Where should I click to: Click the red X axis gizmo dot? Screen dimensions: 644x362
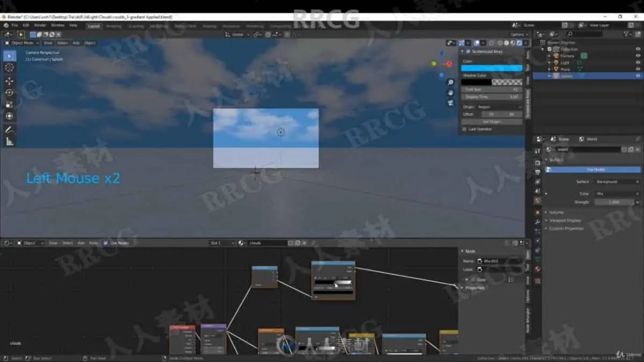pyautogui.click(x=449, y=64)
